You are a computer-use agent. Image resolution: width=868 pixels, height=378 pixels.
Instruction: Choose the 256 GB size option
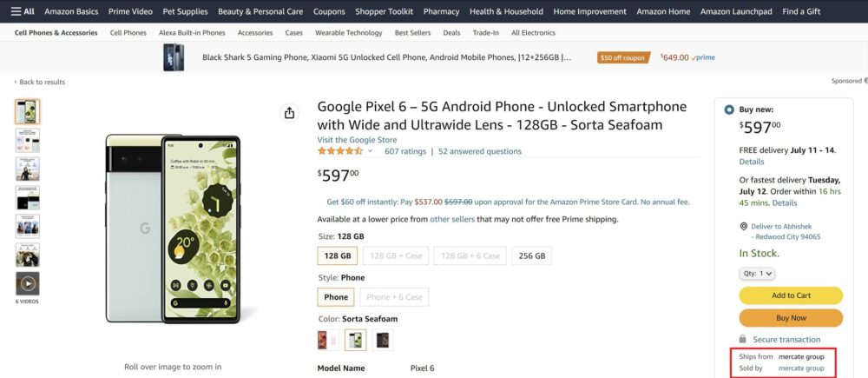tap(533, 255)
